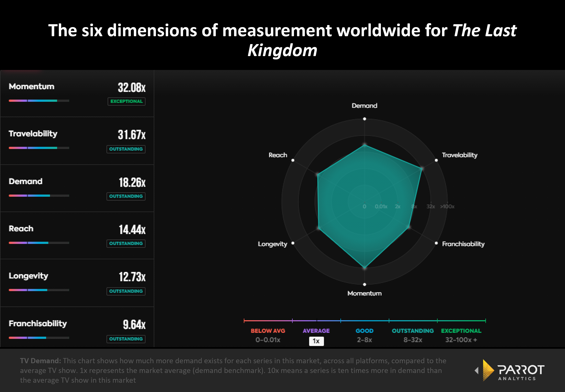This screenshot has width=565, height=392.
Task: Click the 2x radar scale tick label
Action: tap(398, 206)
